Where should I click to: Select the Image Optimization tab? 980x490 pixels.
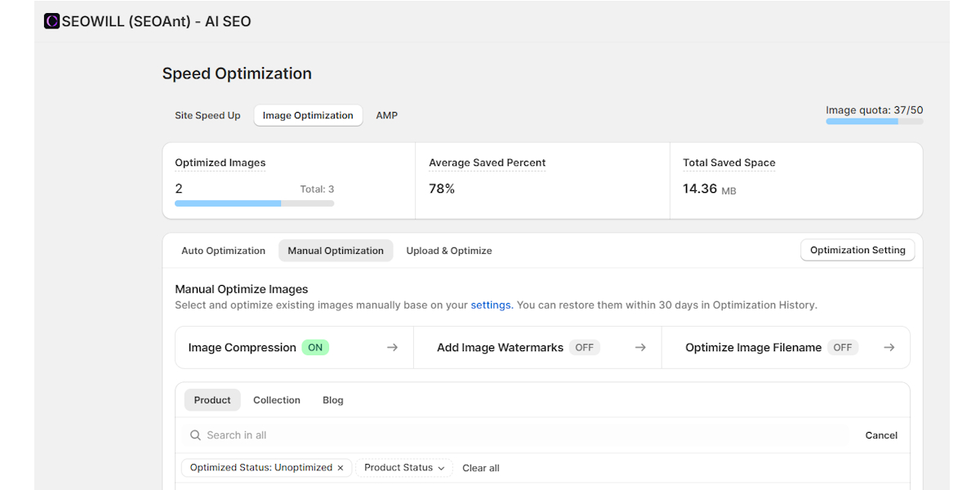(308, 116)
